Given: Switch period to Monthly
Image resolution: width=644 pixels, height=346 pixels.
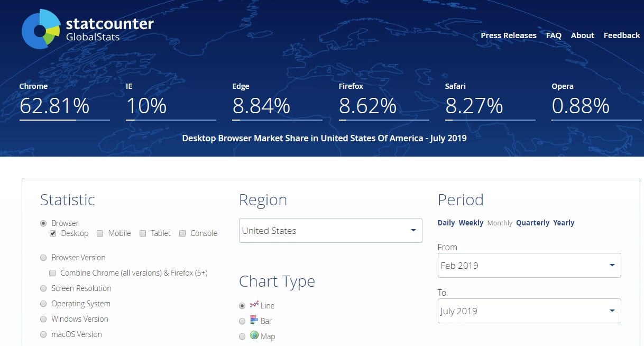Looking at the screenshot, I should [x=500, y=223].
